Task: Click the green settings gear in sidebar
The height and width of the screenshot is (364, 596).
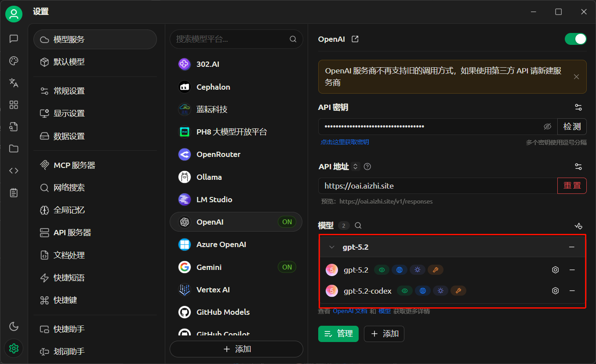Action: (14, 348)
